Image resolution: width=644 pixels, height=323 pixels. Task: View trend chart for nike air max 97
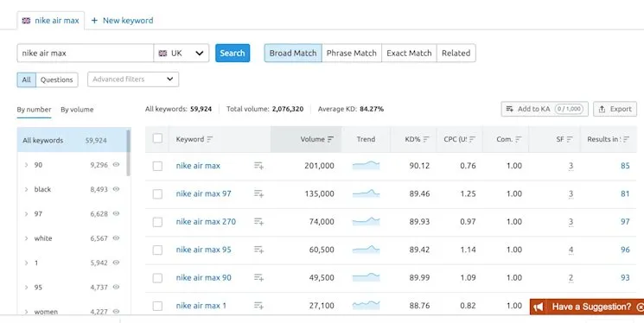pos(366,193)
